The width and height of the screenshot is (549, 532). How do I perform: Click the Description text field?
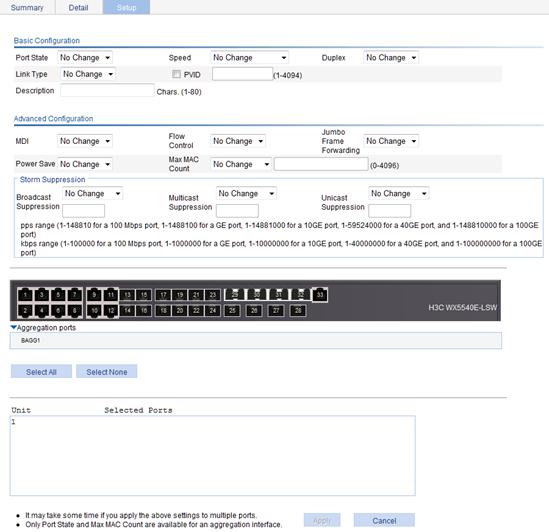[x=107, y=91]
